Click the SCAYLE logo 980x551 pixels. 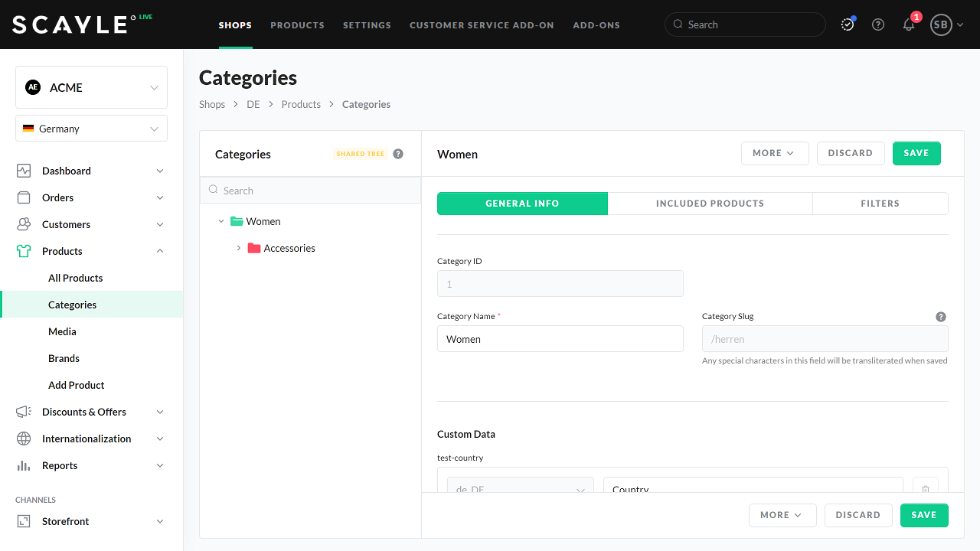coord(70,24)
